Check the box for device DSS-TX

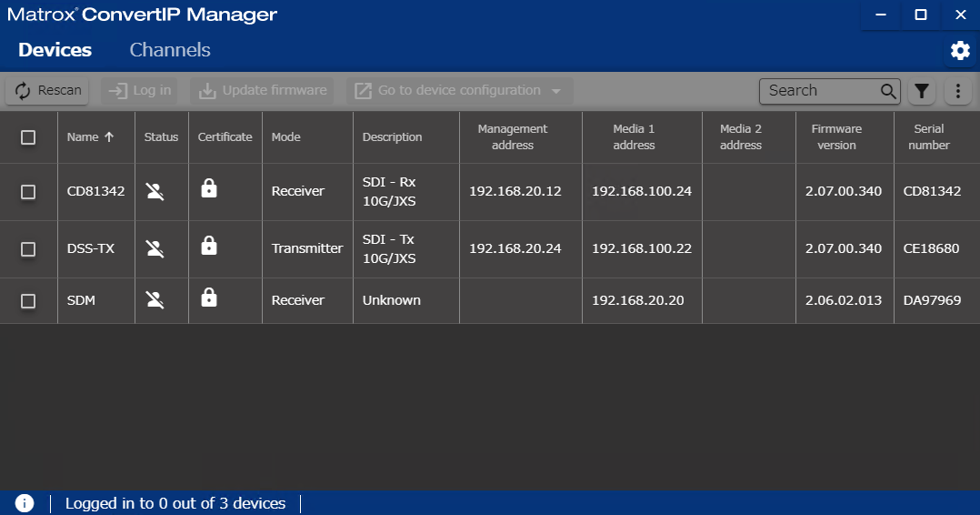point(28,249)
